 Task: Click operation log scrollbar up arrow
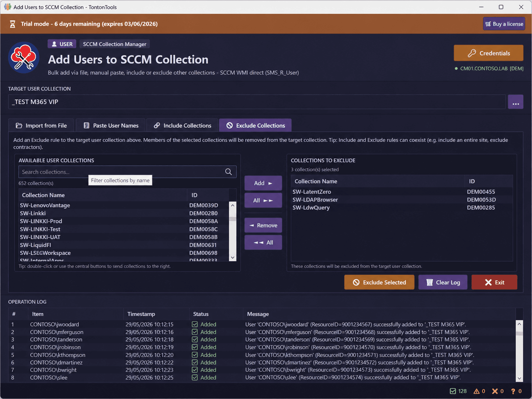519,324
